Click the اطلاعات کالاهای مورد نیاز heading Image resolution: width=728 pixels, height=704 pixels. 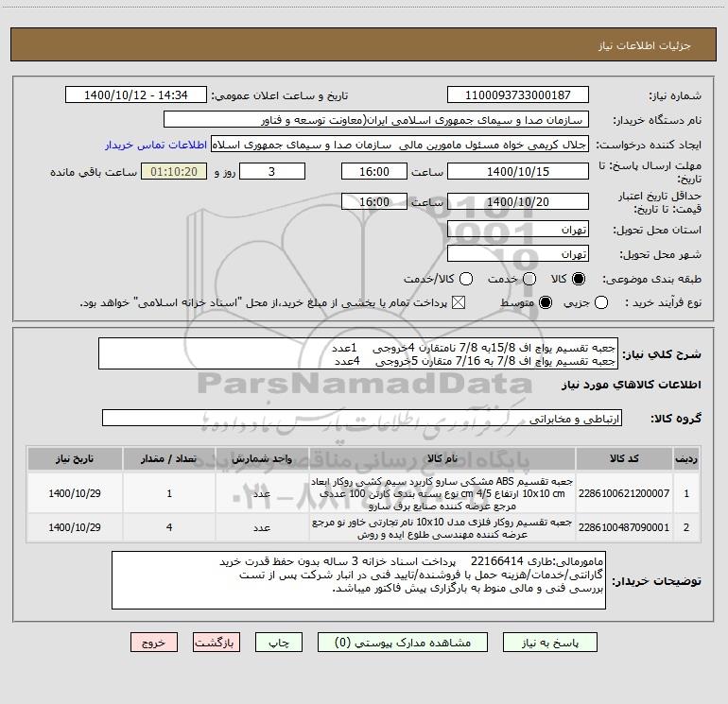[632, 385]
